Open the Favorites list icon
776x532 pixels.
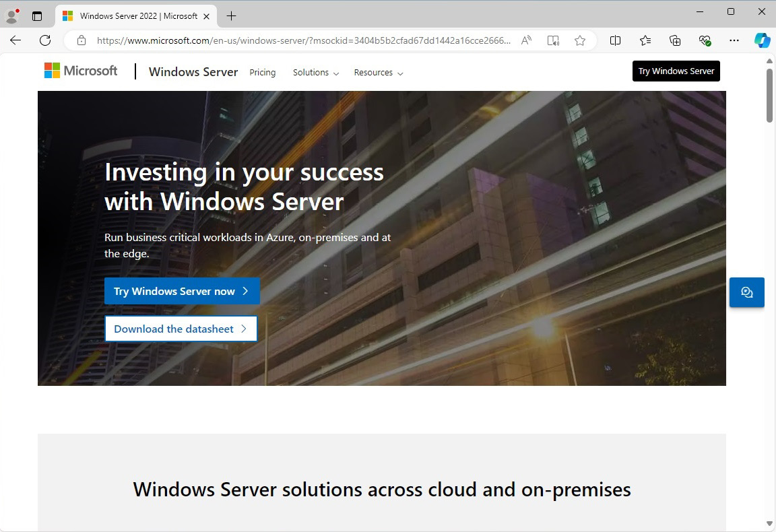coord(645,40)
